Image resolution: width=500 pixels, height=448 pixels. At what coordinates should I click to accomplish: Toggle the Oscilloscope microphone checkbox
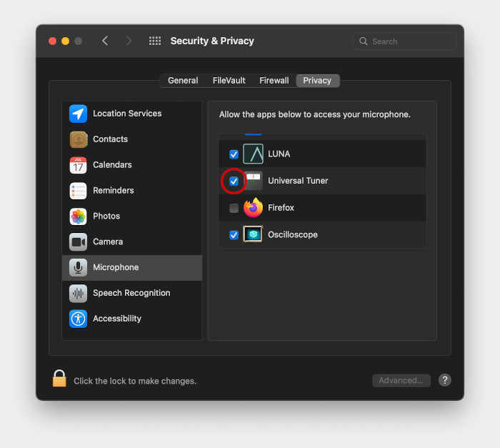click(x=234, y=235)
